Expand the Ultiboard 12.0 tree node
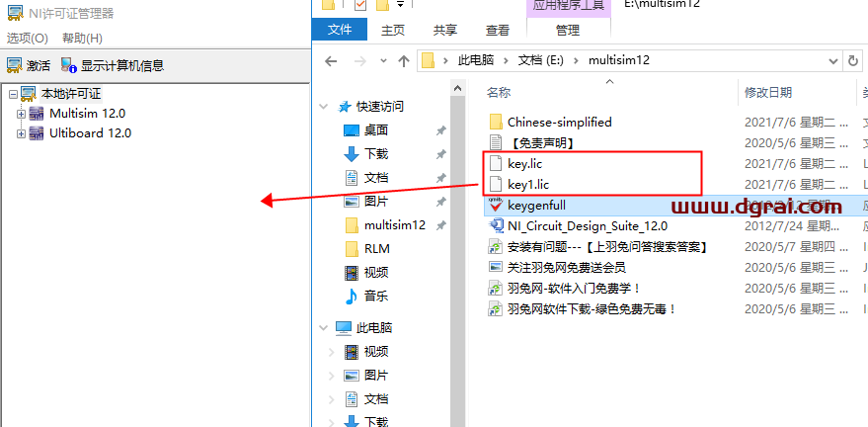The image size is (868, 427). coord(21,134)
